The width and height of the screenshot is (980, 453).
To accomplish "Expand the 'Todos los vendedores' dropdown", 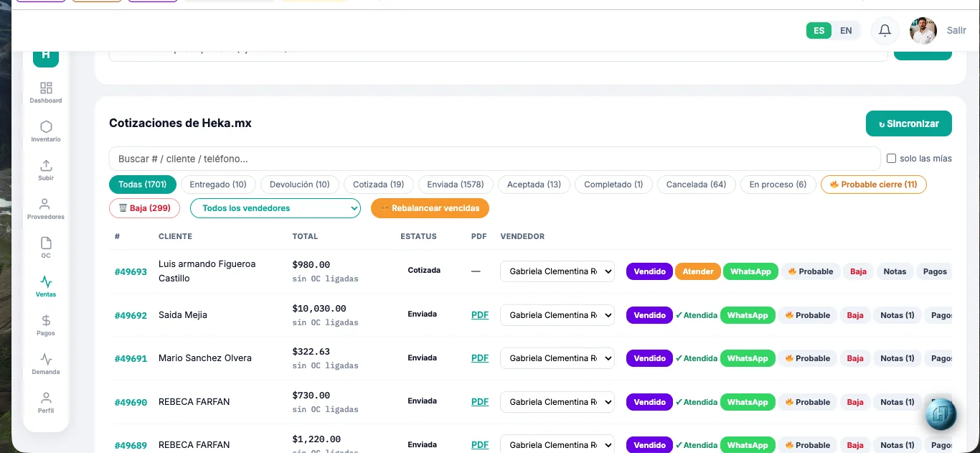I will 275,208.
